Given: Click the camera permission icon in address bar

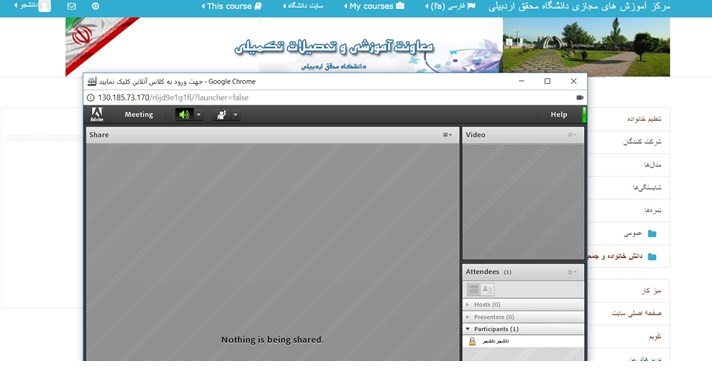Looking at the screenshot, I should [580, 98].
